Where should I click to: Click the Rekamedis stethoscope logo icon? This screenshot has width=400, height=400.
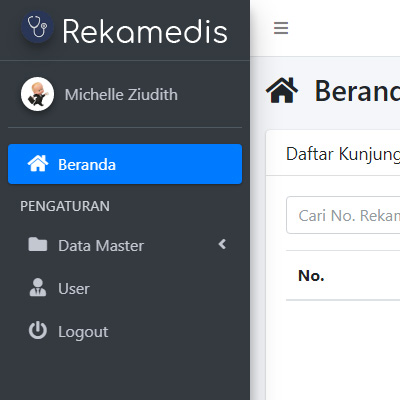tap(37, 27)
